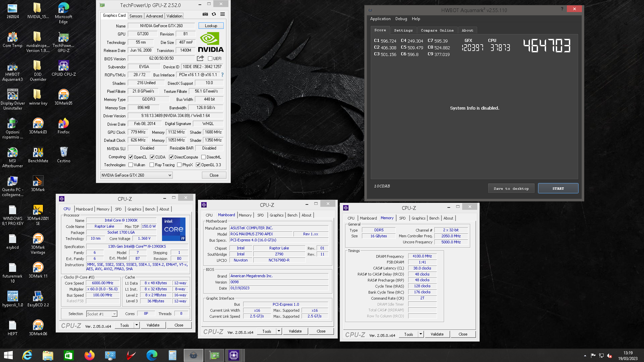Viewport: 644px width, 362px height.
Task: Open the D3D Overrider folder icon
Action: pos(38,71)
